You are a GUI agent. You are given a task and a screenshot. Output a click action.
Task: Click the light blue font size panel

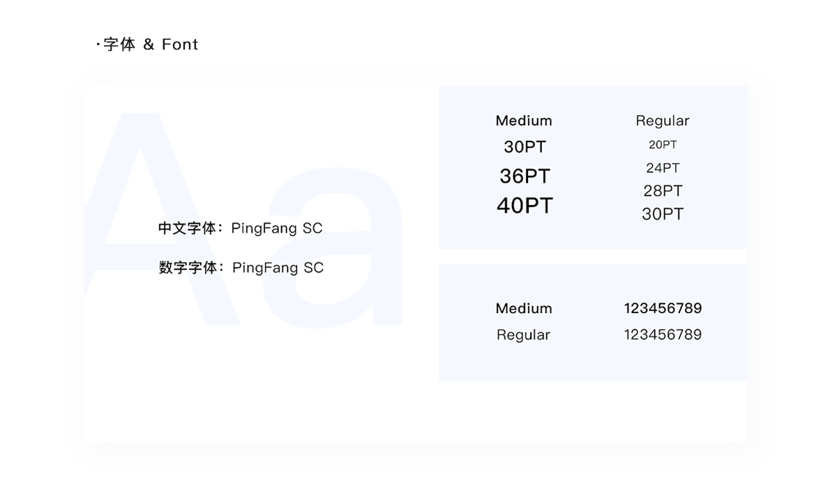tap(593, 167)
